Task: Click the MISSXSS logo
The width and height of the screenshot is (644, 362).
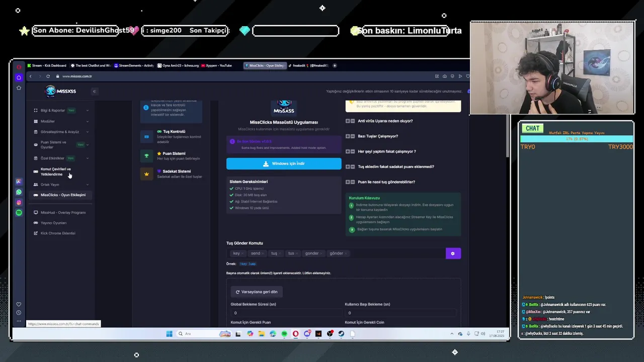Action: click(60, 91)
